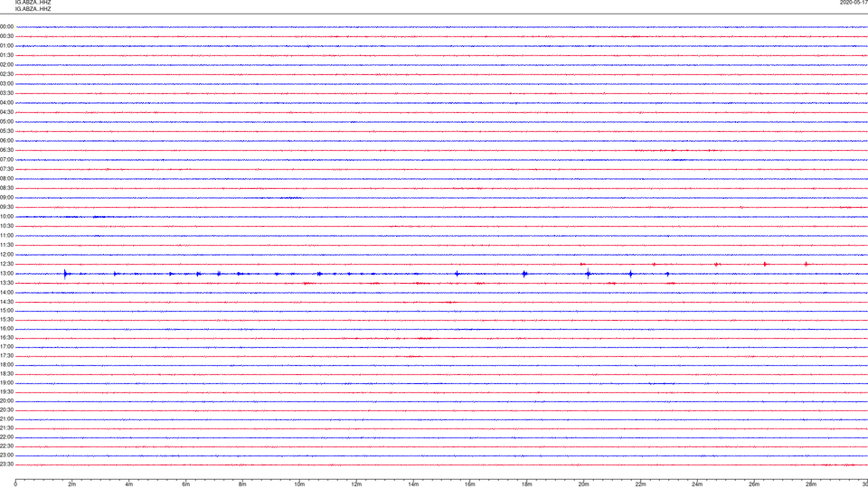
Task: Select the 00:30 trace time label
Action: (x=6, y=36)
